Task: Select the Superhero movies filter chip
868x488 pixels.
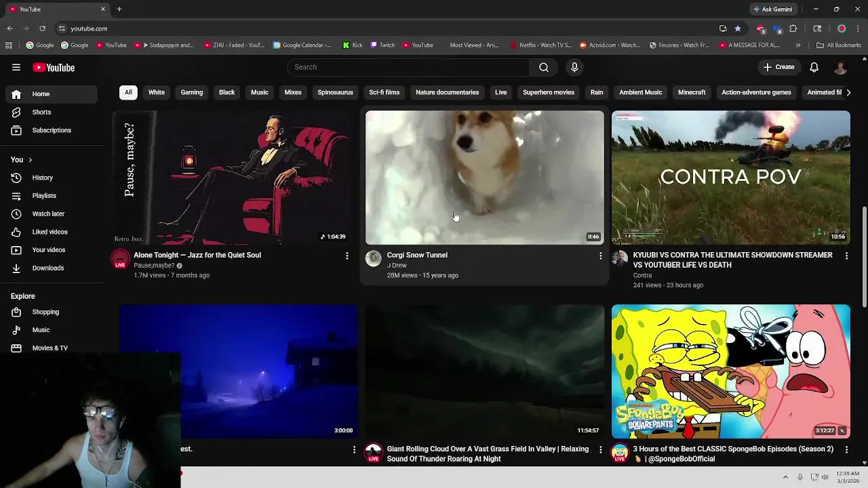Action: (x=549, y=92)
